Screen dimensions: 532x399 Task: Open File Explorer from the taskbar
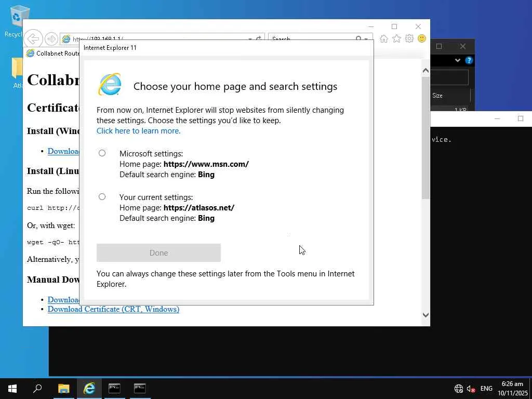[x=63, y=389]
